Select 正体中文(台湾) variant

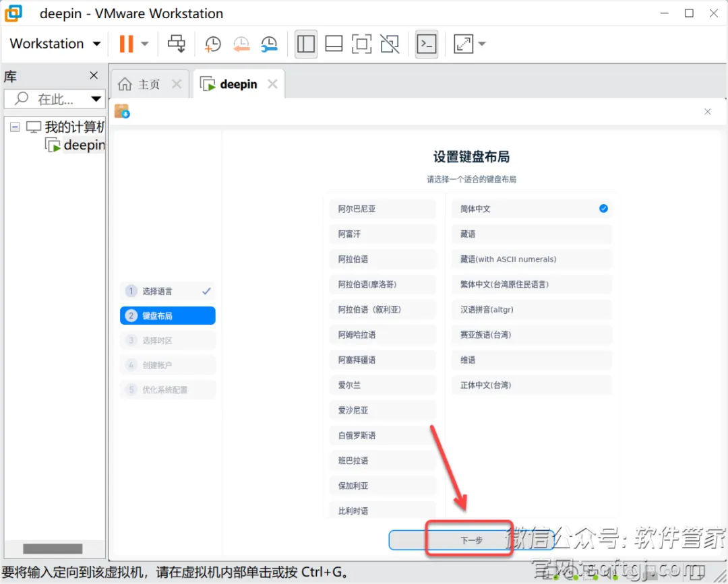click(532, 385)
